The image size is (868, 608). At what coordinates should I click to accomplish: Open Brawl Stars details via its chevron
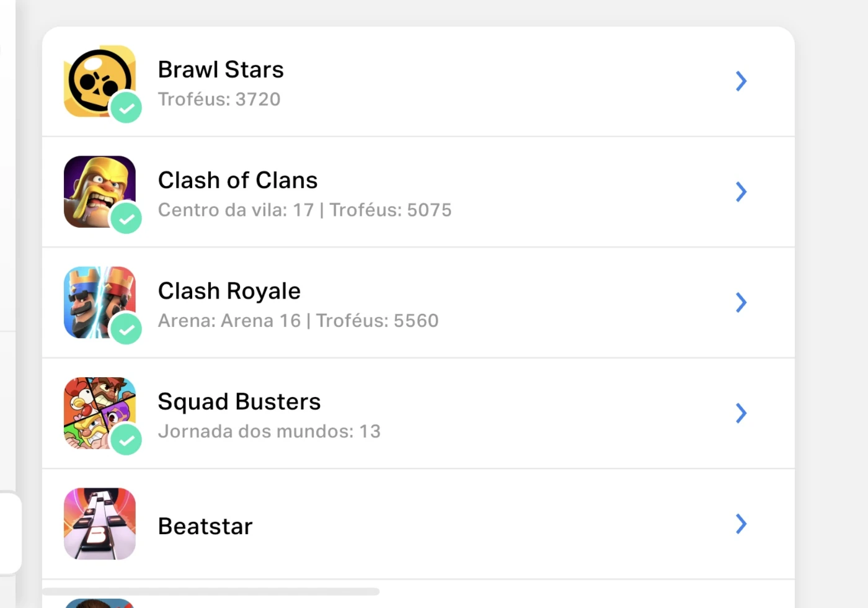point(741,81)
